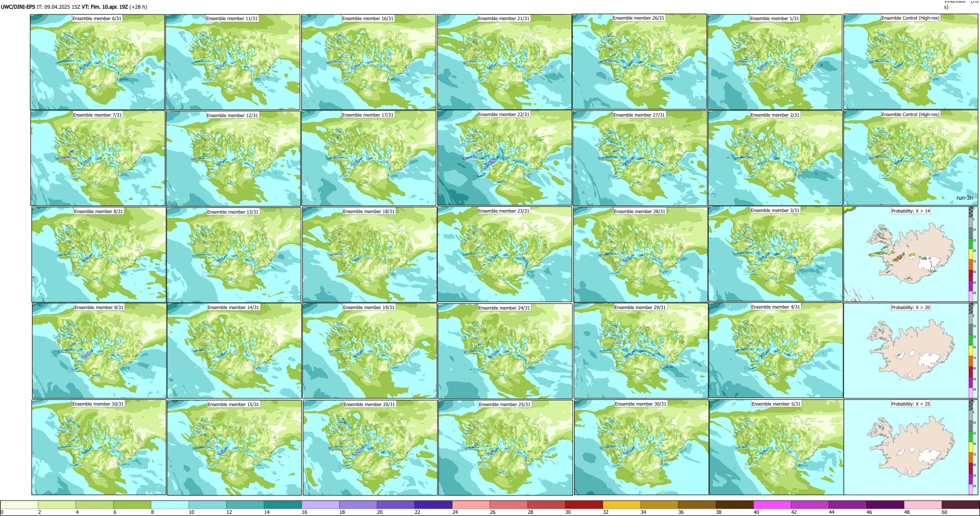Pick the pink 24–26 legend swatch
Screen dimensions: 980x516
point(471,505)
